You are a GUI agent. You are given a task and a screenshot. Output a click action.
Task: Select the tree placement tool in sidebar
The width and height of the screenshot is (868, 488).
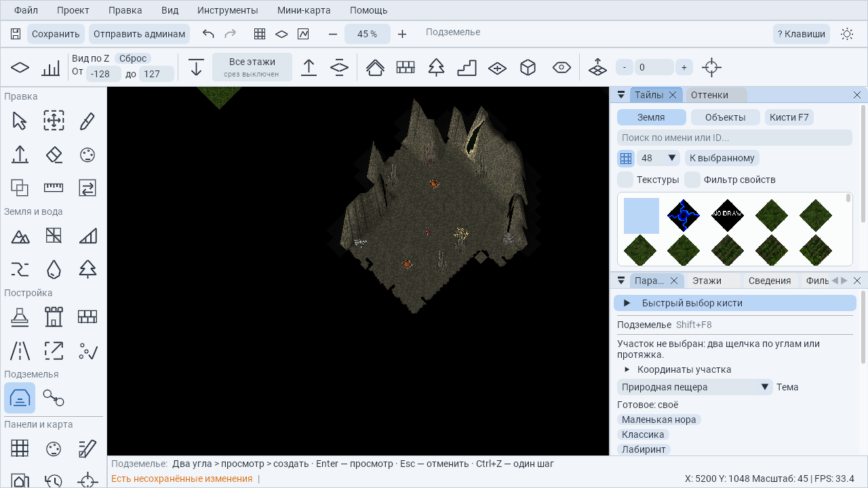[x=87, y=269]
